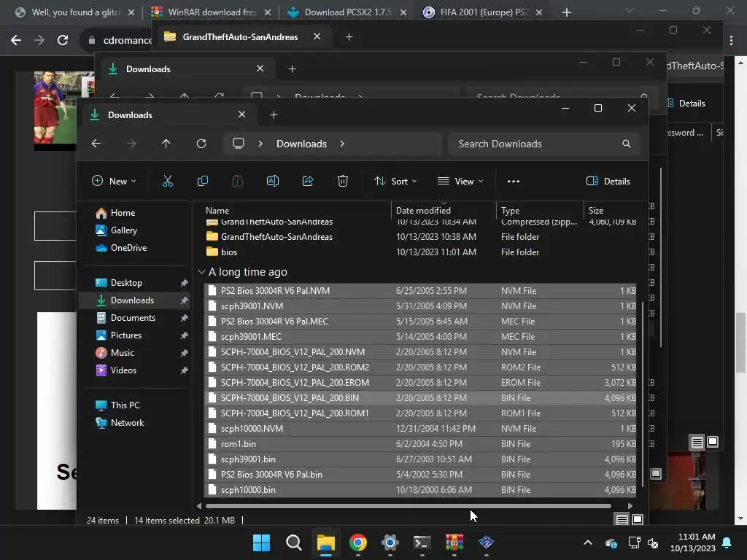Screen dimensions: 747x560
Task: Open Desktop in navigation pane
Action: point(126,283)
